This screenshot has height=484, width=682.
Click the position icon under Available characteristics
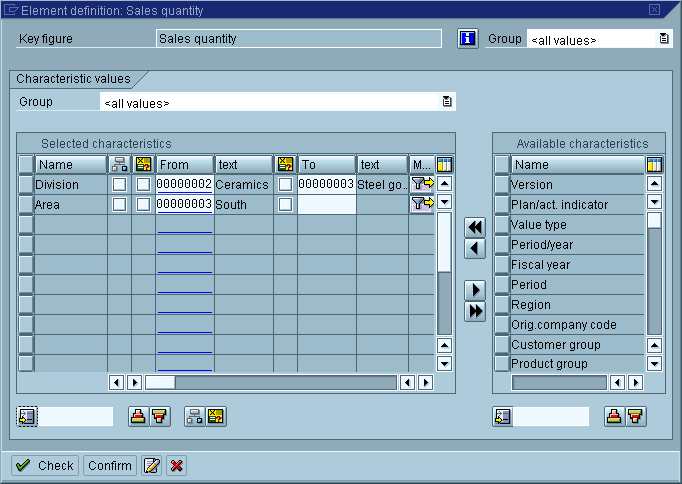[503, 417]
